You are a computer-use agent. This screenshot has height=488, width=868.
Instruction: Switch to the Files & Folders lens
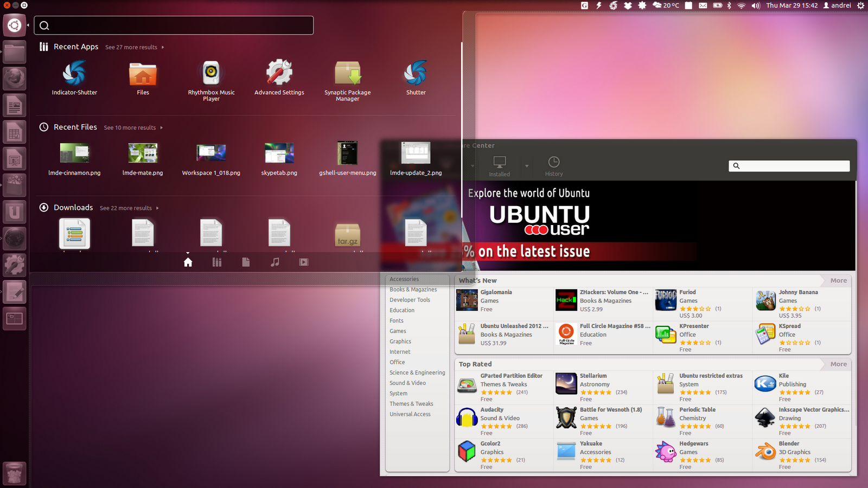point(246,262)
